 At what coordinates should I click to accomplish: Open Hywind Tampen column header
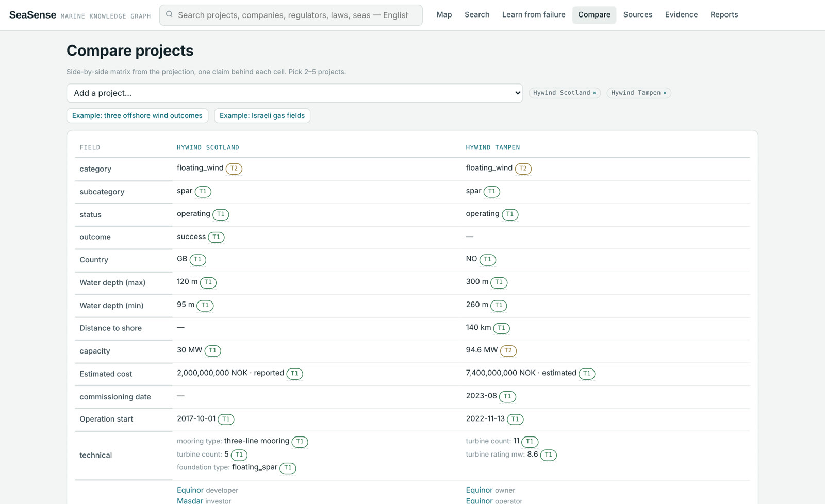pyautogui.click(x=492, y=147)
